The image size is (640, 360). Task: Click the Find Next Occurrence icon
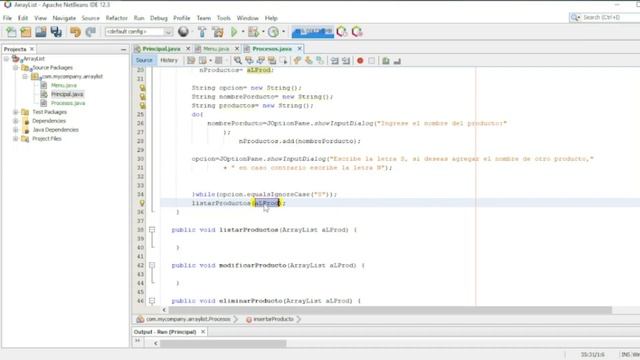click(x=260, y=61)
